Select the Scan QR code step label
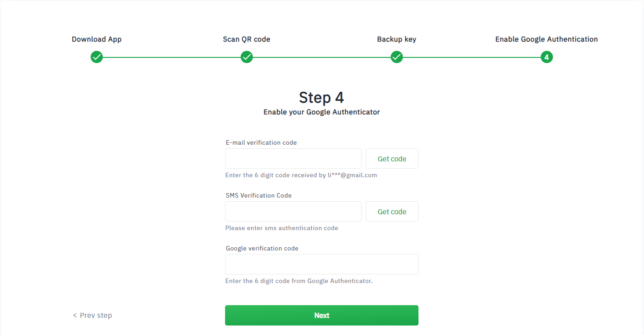The height and width of the screenshot is (335, 644). coord(247,39)
